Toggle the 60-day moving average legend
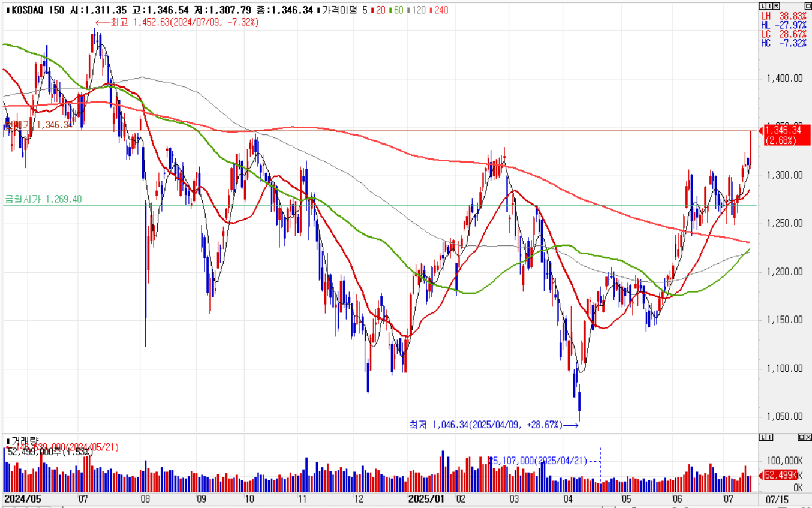The image size is (812, 508). click(396, 10)
